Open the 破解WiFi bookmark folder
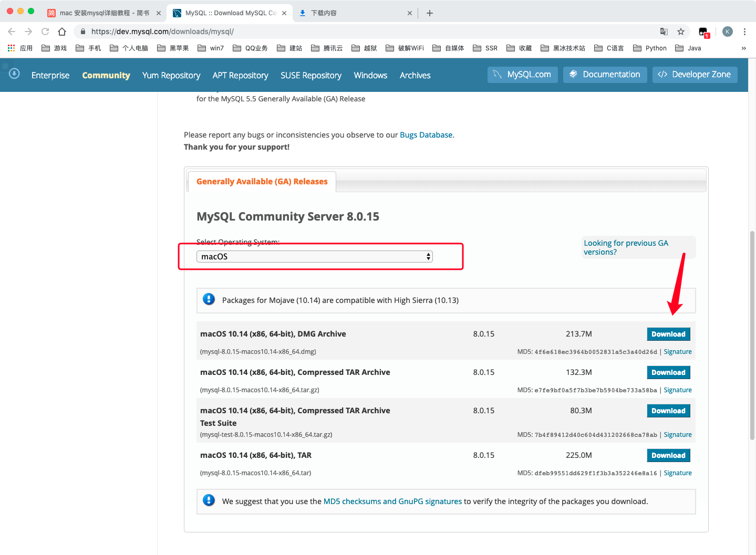Image resolution: width=756 pixels, height=555 pixels. click(405, 48)
